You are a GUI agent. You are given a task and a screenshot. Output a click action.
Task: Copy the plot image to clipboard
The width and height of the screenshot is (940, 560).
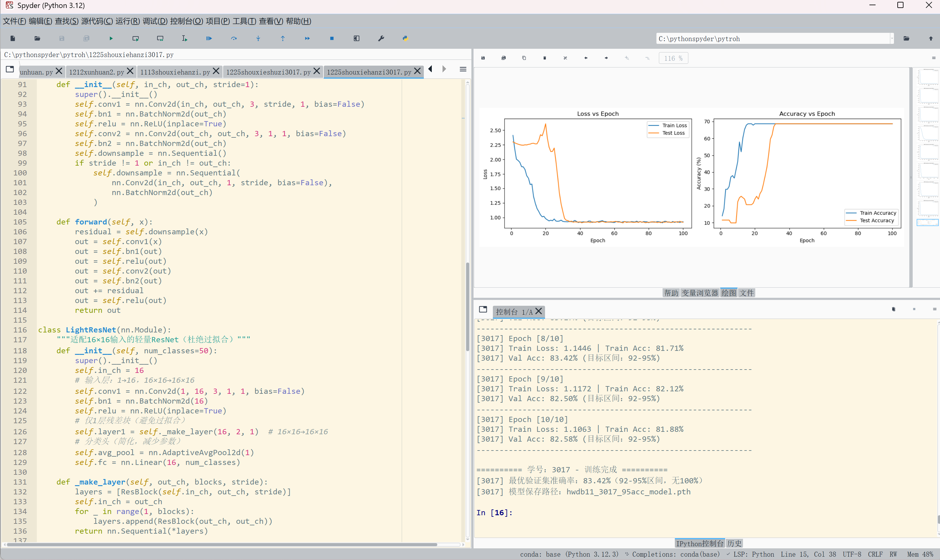pos(524,58)
